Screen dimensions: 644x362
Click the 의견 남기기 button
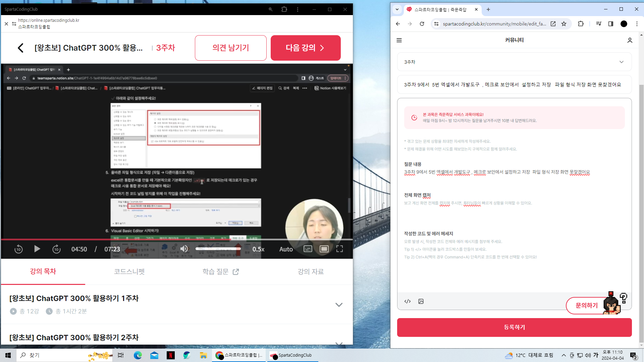point(230,48)
